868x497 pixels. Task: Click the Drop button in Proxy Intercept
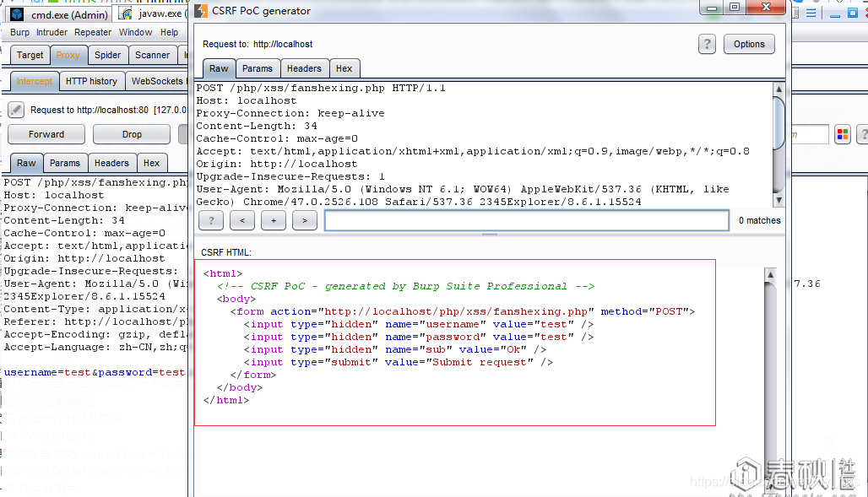tap(132, 134)
